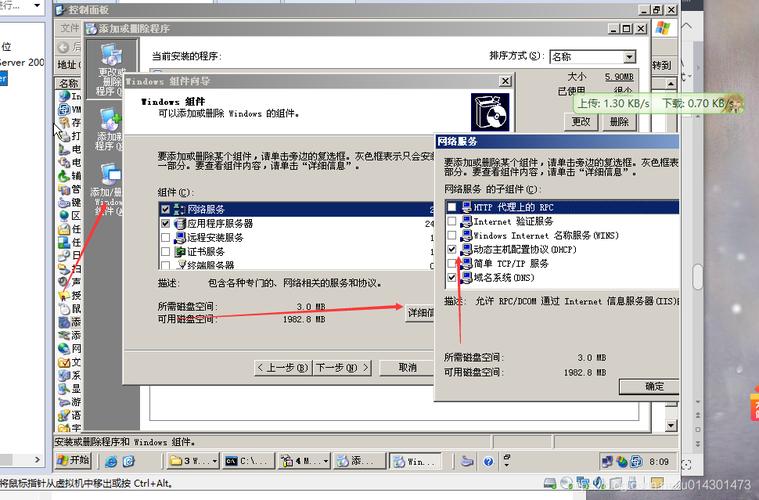Uncheck the 应用程序服务器 checkbox
Viewport: 759px width, 500px height.
click(x=166, y=223)
